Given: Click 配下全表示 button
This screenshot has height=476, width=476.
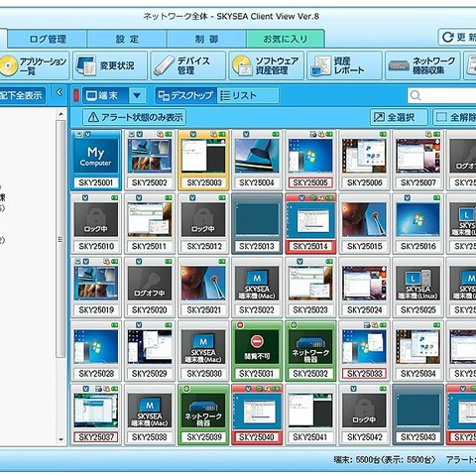Looking at the screenshot, I should tap(22, 95).
